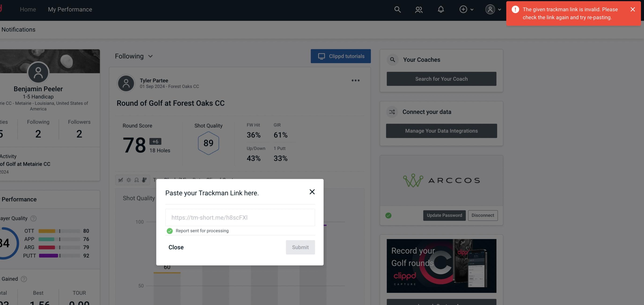This screenshot has width=644, height=305.
Task: Select the My Performance menu tab
Action: tap(70, 9)
